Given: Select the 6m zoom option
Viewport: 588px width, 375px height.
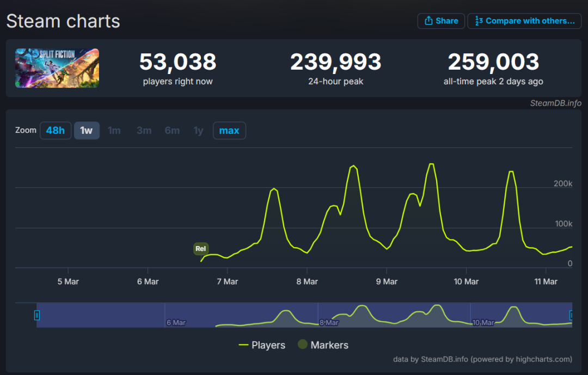Looking at the screenshot, I should (172, 131).
